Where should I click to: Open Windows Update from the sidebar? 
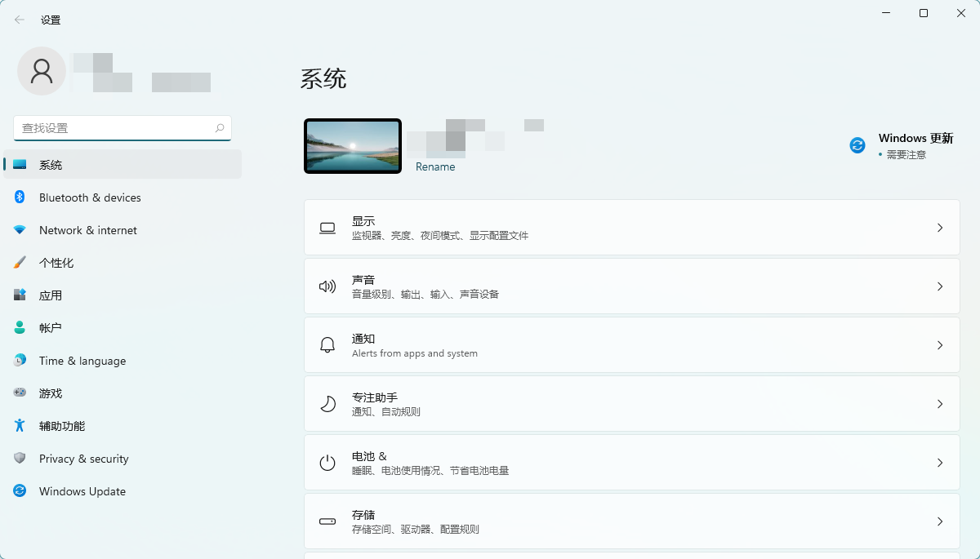tap(82, 491)
